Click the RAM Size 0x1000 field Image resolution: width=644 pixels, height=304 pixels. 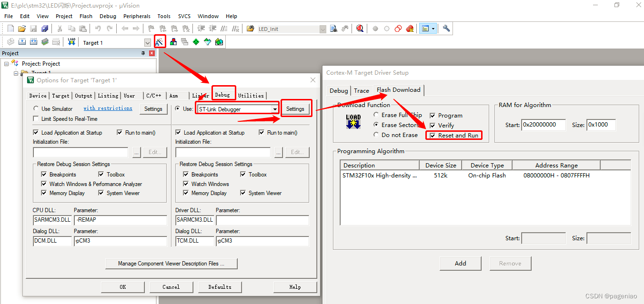pos(601,125)
